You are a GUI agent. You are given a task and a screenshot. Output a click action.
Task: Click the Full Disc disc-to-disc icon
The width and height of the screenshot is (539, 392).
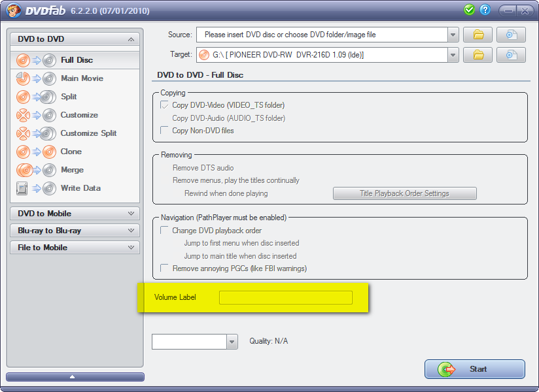(x=36, y=60)
